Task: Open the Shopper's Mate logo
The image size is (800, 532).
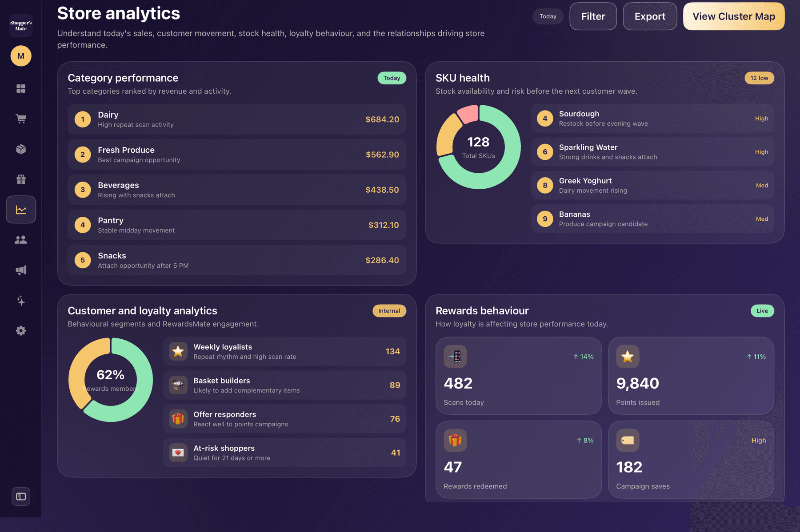Action: [21, 26]
